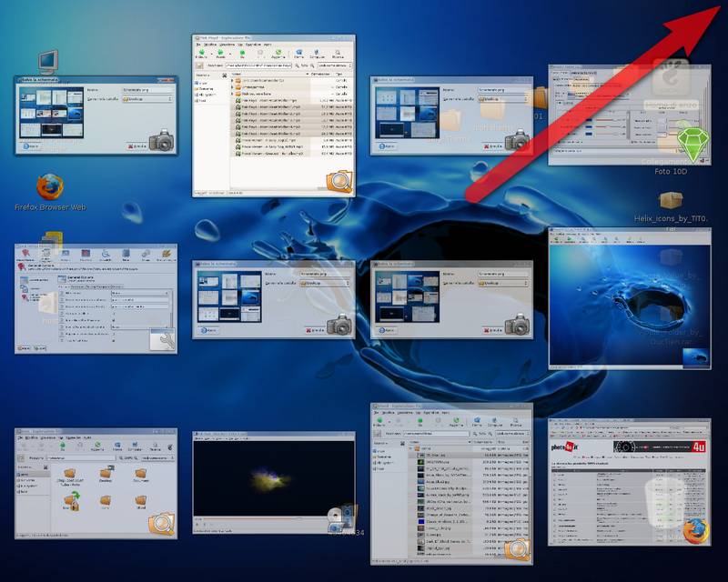Screen dimensions: 728x582
Task: Click the close button at the bottom of the settings manager
Action: [x=40, y=347]
